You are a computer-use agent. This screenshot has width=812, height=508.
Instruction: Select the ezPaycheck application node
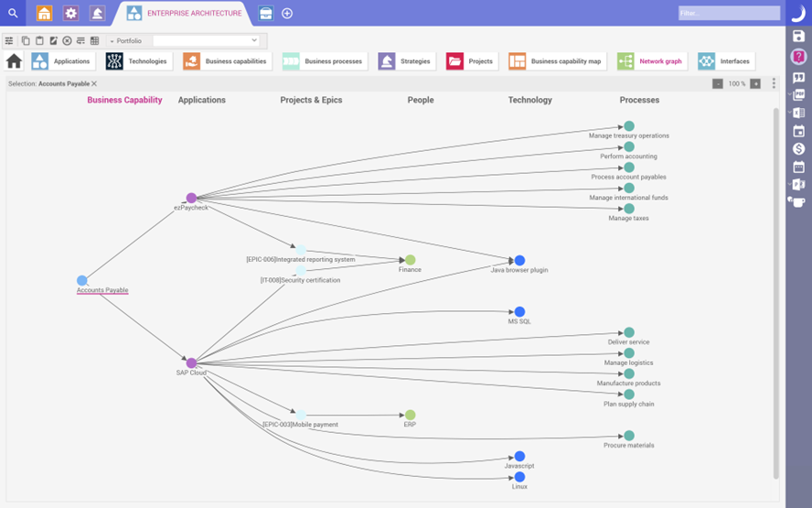pos(191,198)
